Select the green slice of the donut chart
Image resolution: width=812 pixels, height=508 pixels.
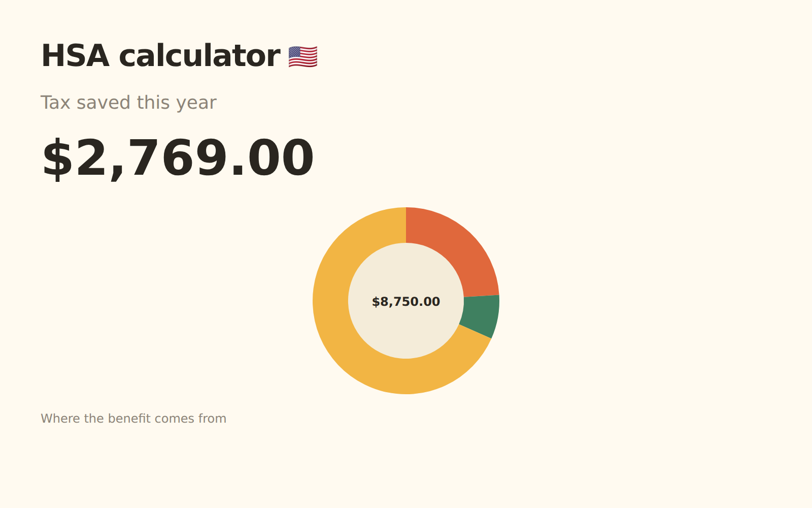(x=481, y=315)
